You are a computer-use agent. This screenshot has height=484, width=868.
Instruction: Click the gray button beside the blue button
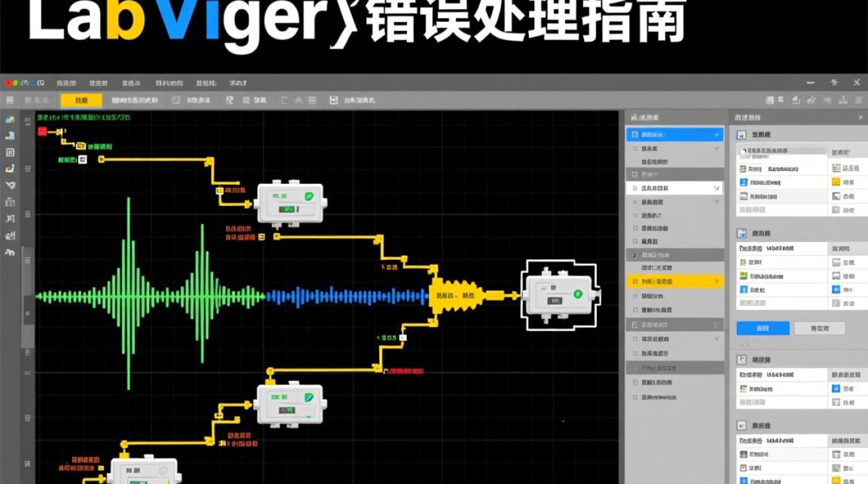click(820, 328)
